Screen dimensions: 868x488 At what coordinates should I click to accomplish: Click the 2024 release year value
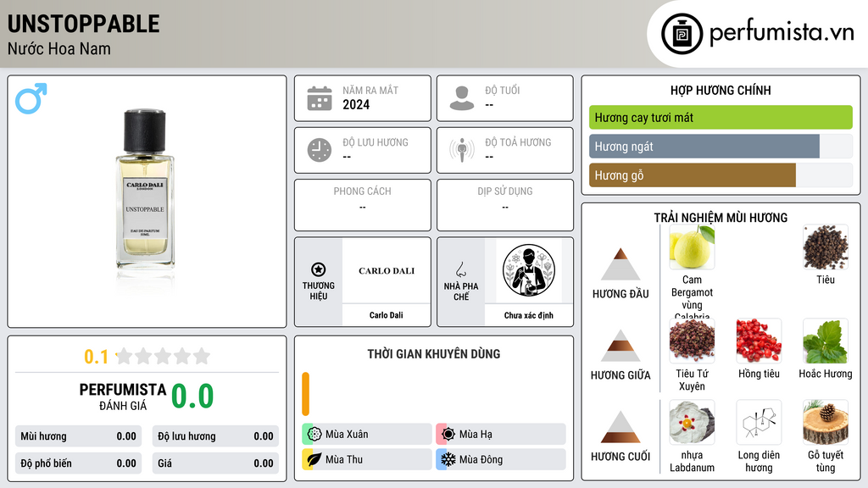point(356,104)
